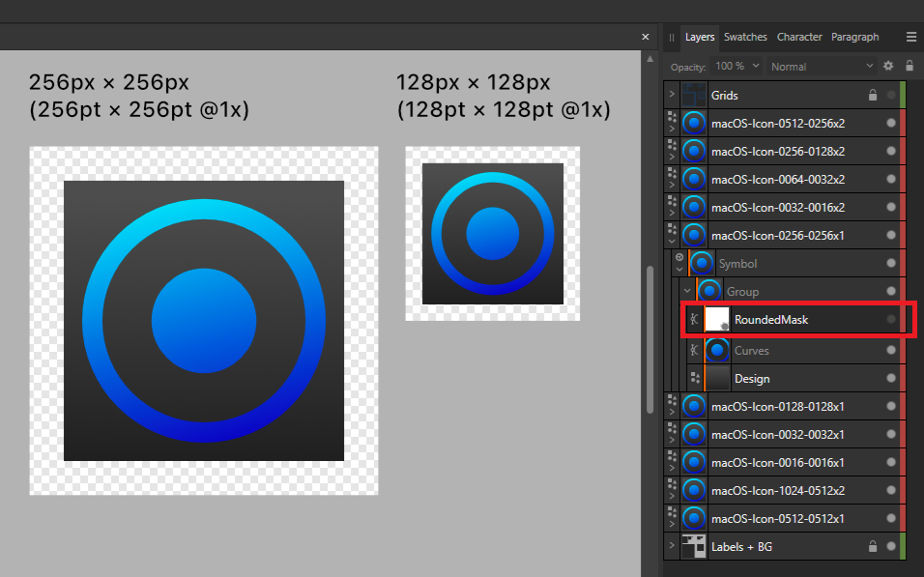Image resolution: width=924 pixels, height=577 pixels.
Task: Switch to the Swatches tab
Action: pyautogui.click(x=745, y=37)
